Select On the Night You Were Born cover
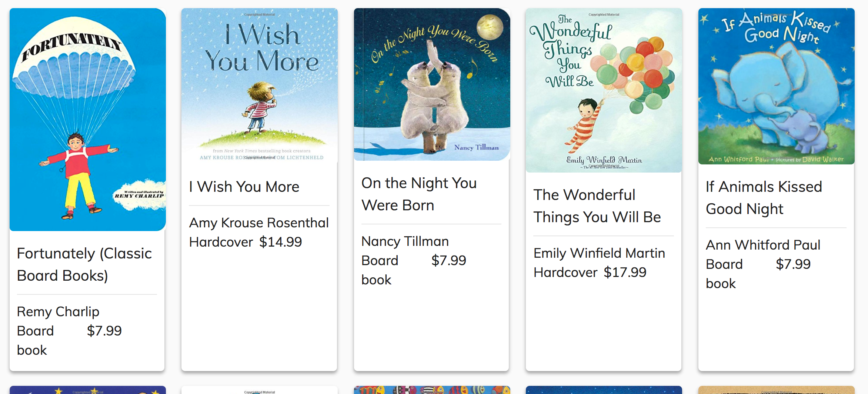The height and width of the screenshot is (394, 868). coord(432,84)
